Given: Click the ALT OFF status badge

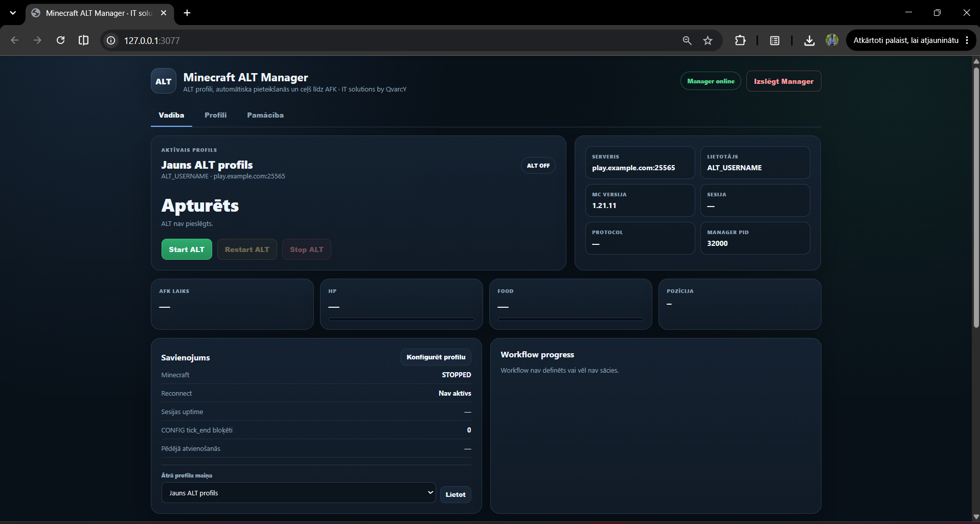Looking at the screenshot, I should 538,166.
